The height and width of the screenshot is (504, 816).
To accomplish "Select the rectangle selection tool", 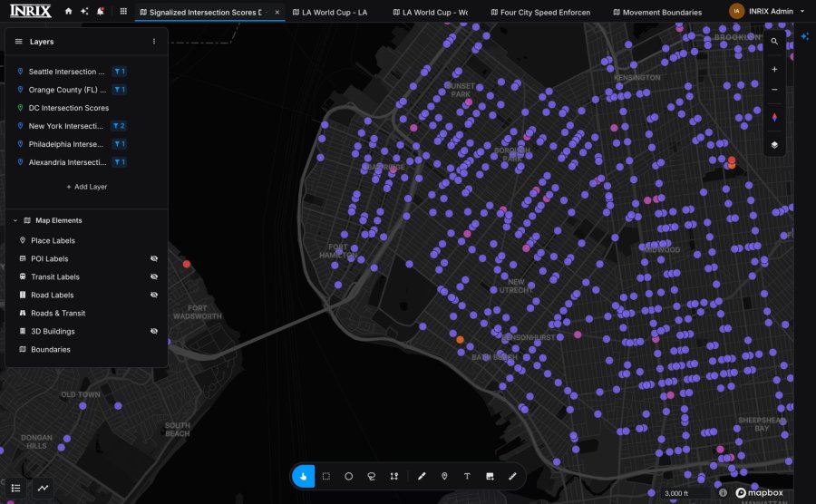I will click(x=326, y=476).
